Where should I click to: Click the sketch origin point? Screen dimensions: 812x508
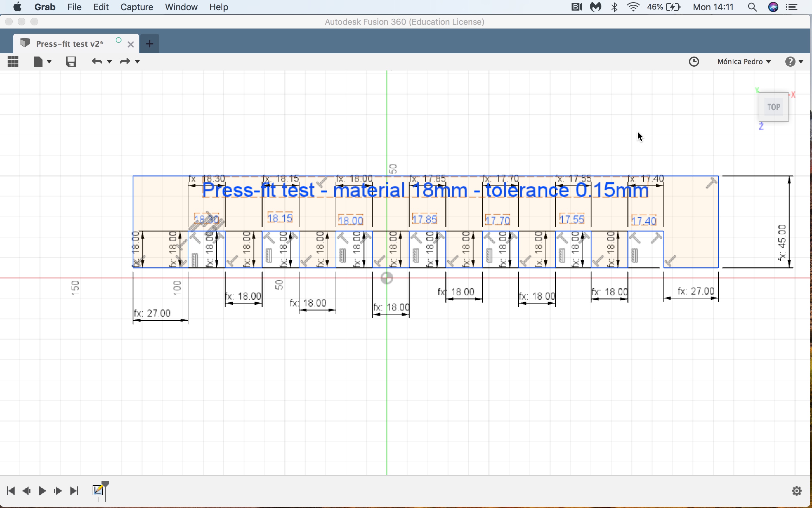pyautogui.click(x=387, y=278)
